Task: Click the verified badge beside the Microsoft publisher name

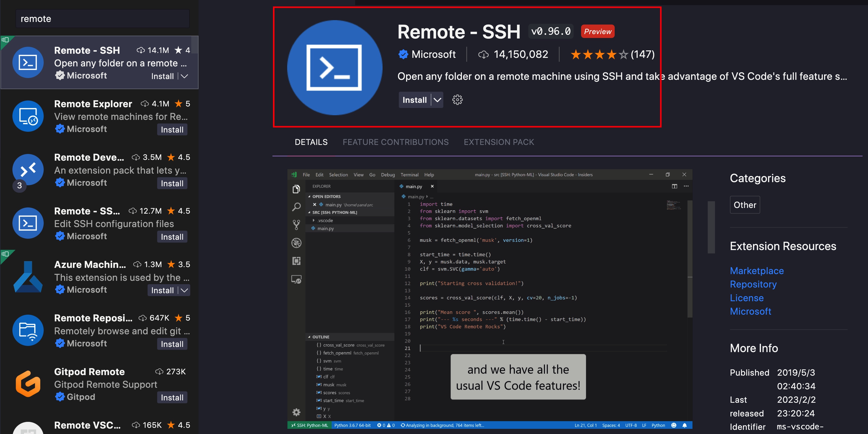Action: click(403, 54)
